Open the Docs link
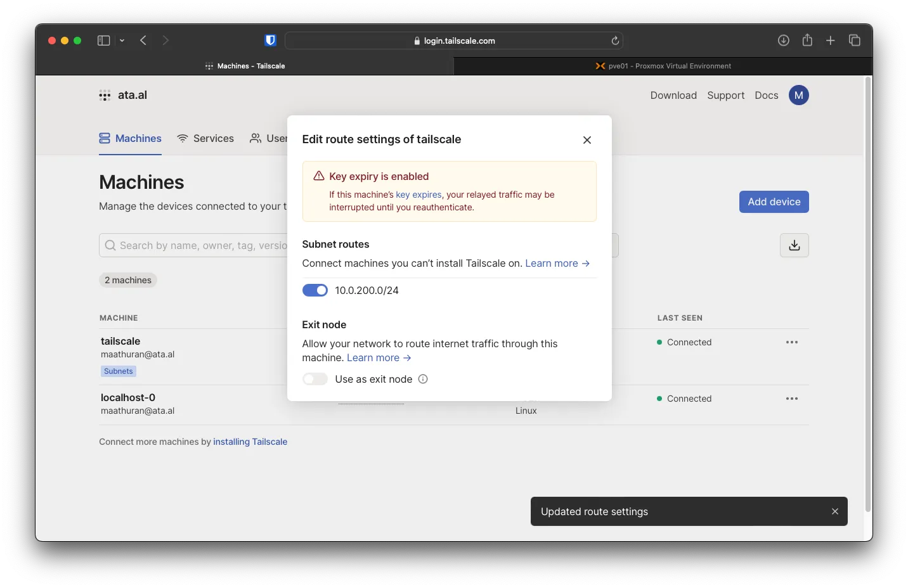 click(x=766, y=95)
